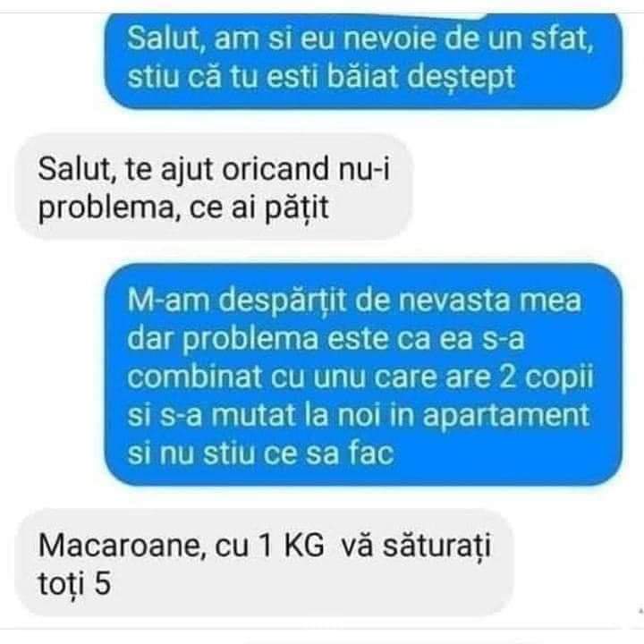Screen dimensions: 644x644
Task: Click the word 'oricand' in the gray reply
Action: point(275,168)
